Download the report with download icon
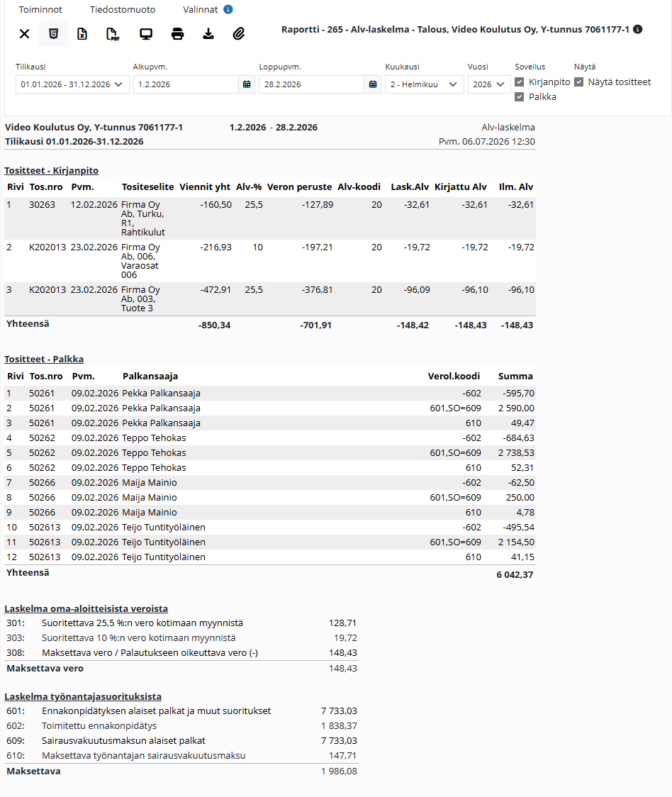The width and height of the screenshot is (672, 797). tap(208, 34)
